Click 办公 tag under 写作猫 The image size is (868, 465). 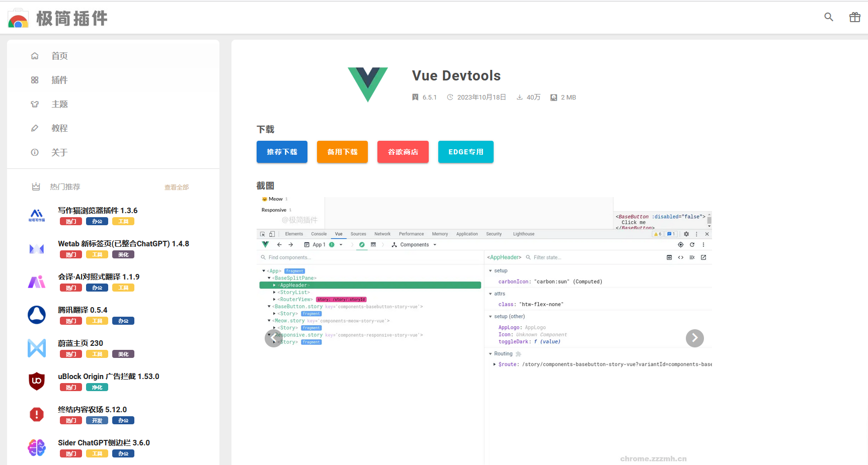point(97,222)
